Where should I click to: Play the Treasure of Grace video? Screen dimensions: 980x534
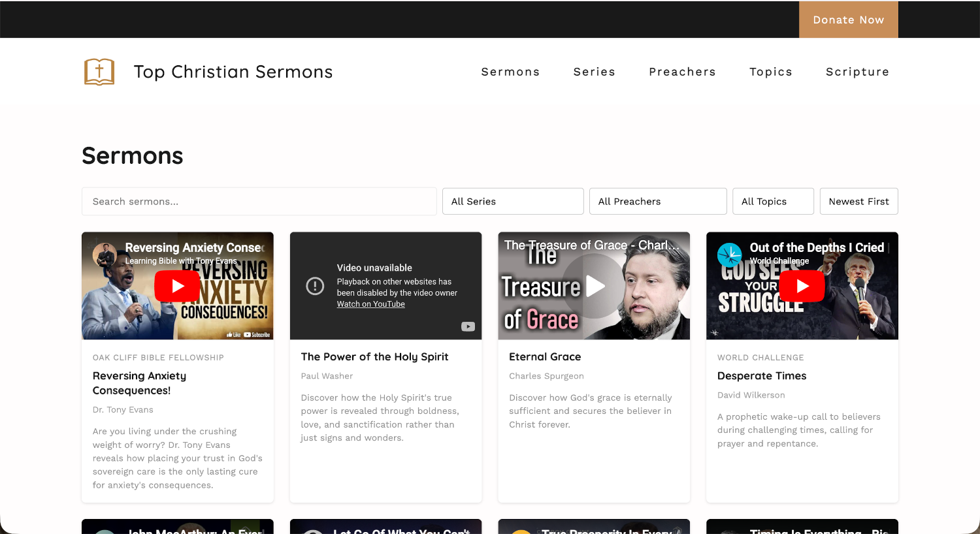(x=594, y=286)
